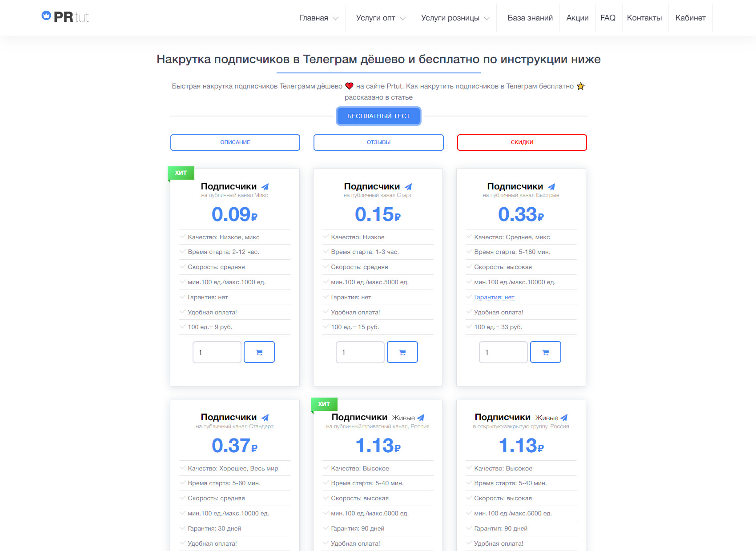Click the Гарантия: нет link on Быстрые card
This screenshot has height=551, width=756.
click(494, 297)
